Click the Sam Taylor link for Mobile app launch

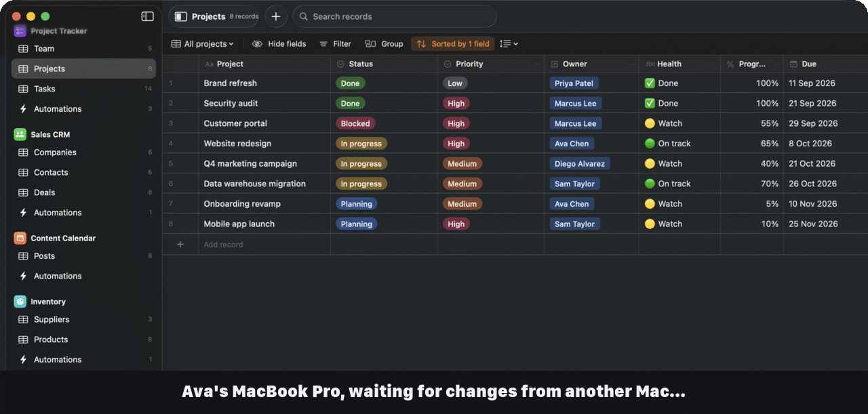coord(574,224)
